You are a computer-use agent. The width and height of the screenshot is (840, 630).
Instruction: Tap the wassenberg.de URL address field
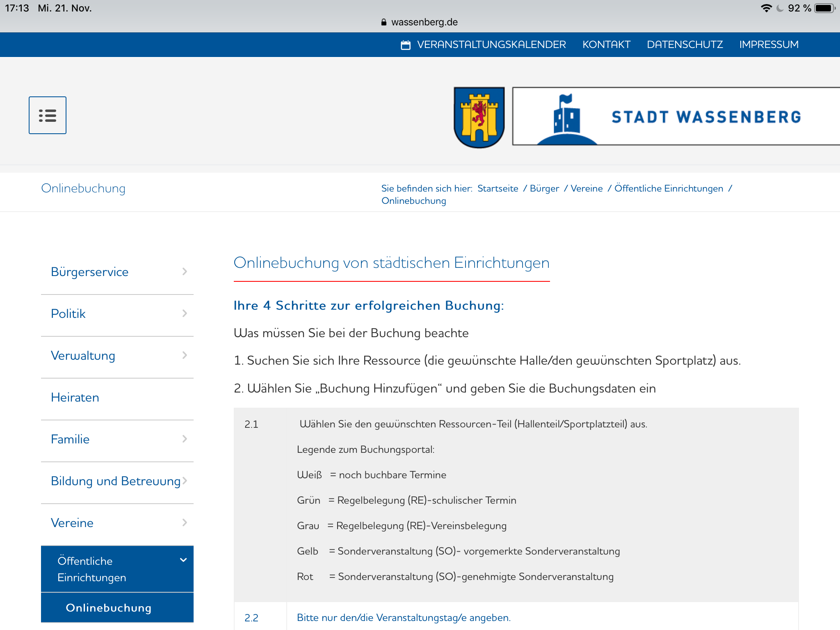point(424,22)
